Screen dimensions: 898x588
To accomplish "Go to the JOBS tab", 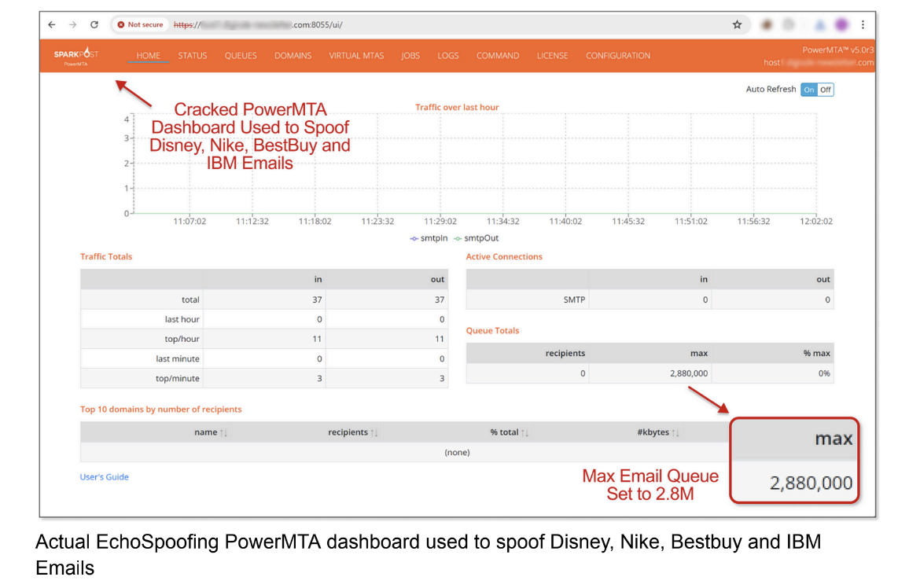I will click(x=410, y=56).
